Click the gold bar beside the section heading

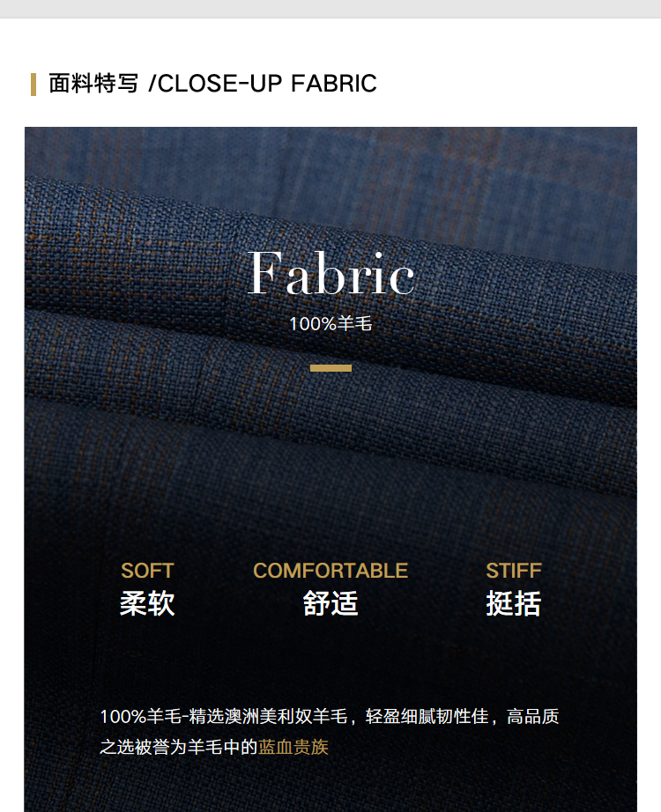click(33, 85)
